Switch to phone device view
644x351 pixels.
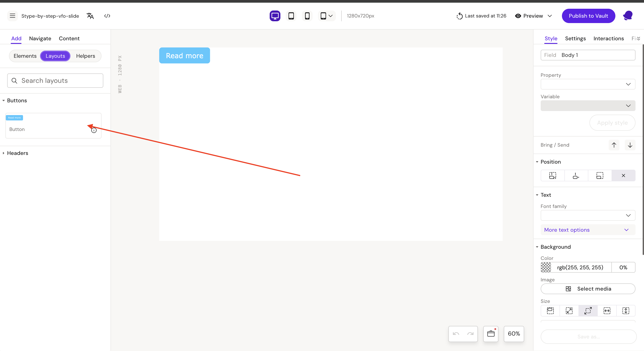pos(307,16)
